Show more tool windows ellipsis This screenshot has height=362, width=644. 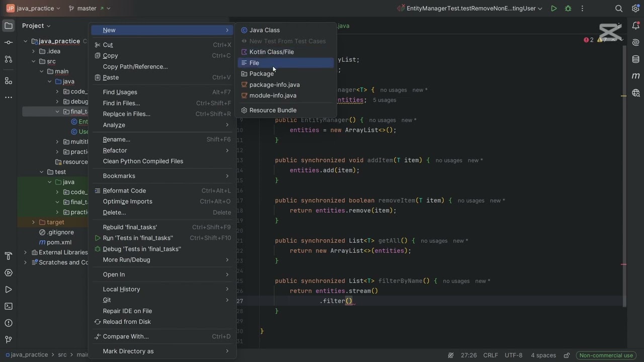(9, 98)
